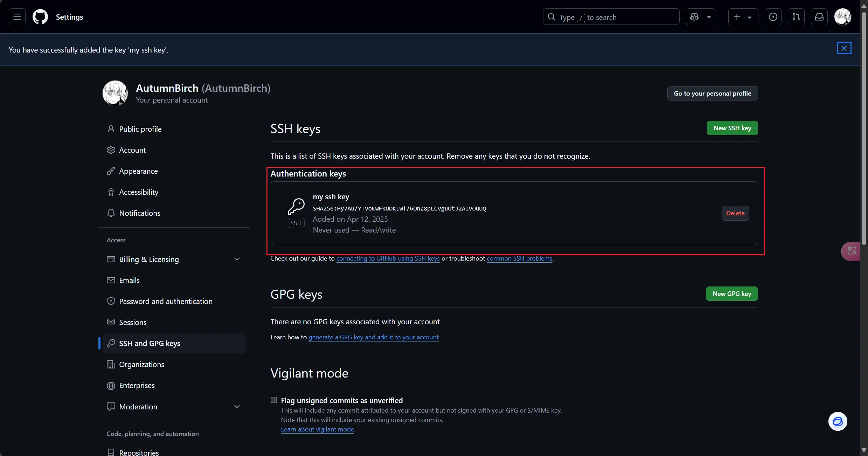This screenshot has height=456, width=868.
Task: Click the Organizations building icon
Action: pos(111,364)
